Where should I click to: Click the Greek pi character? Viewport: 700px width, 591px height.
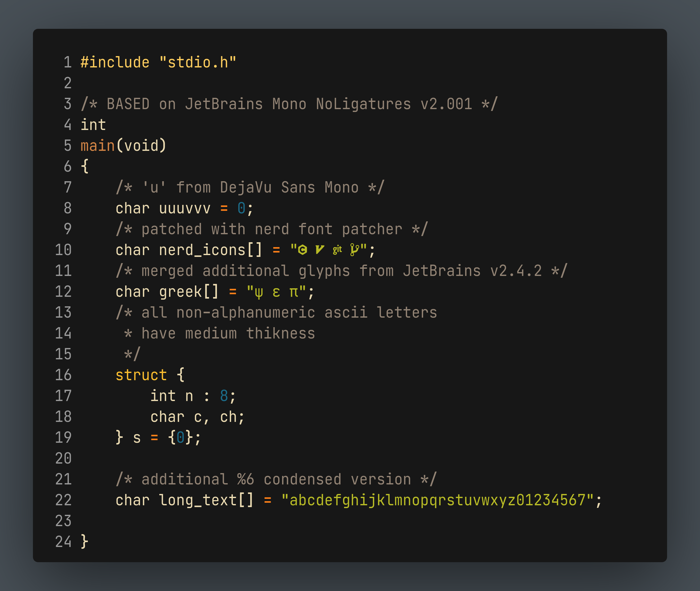[x=294, y=292]
